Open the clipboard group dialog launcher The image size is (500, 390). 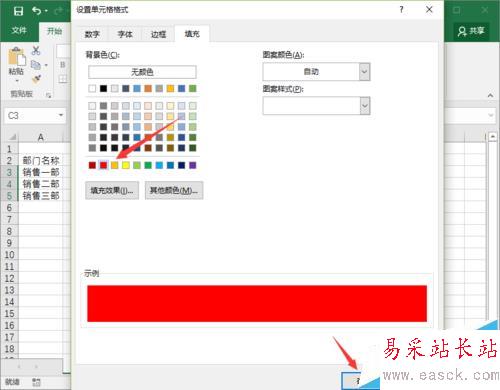[49, 95]
